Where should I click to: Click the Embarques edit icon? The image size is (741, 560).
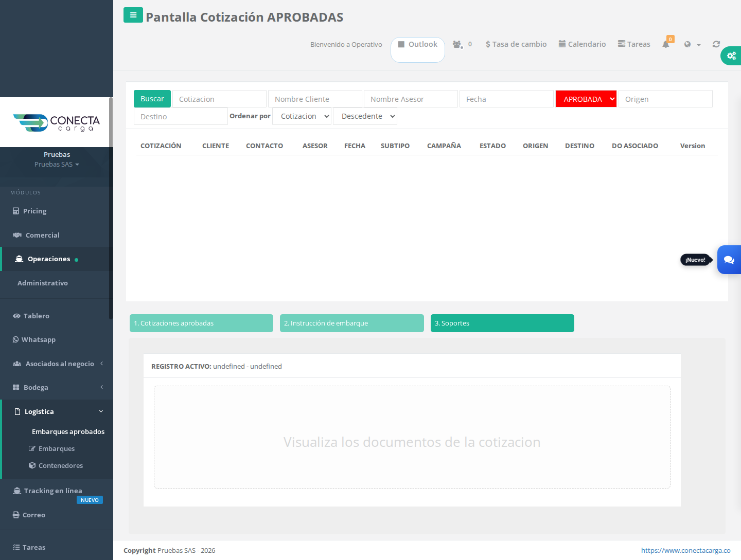pyautogui.click(x=32, y=448)
